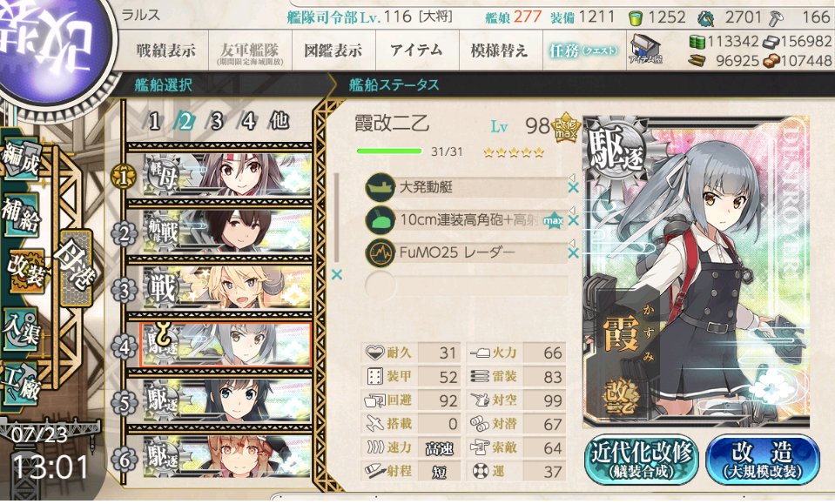
Task: Click the 改造 remodel button
Action: click(x=763, y=460)
